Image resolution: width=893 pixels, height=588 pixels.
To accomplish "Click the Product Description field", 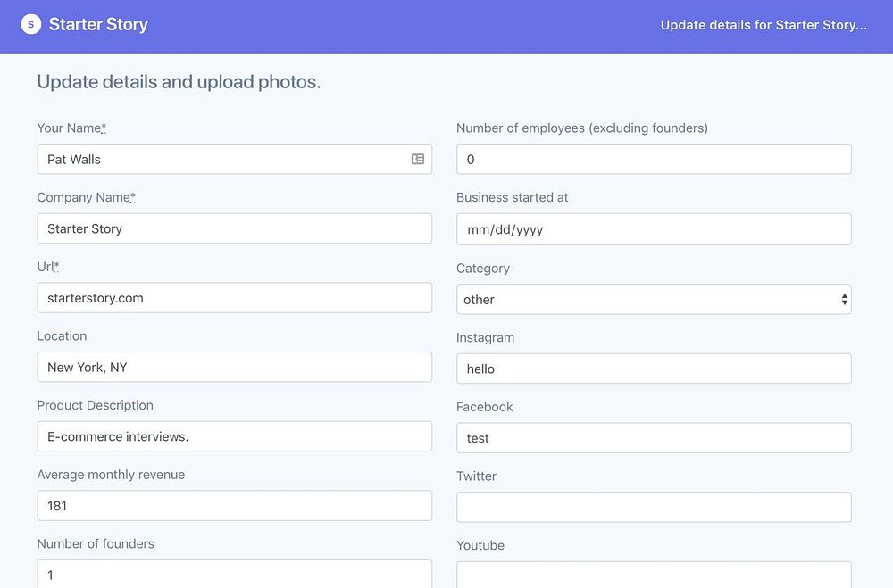I will [x=234, y=436].
